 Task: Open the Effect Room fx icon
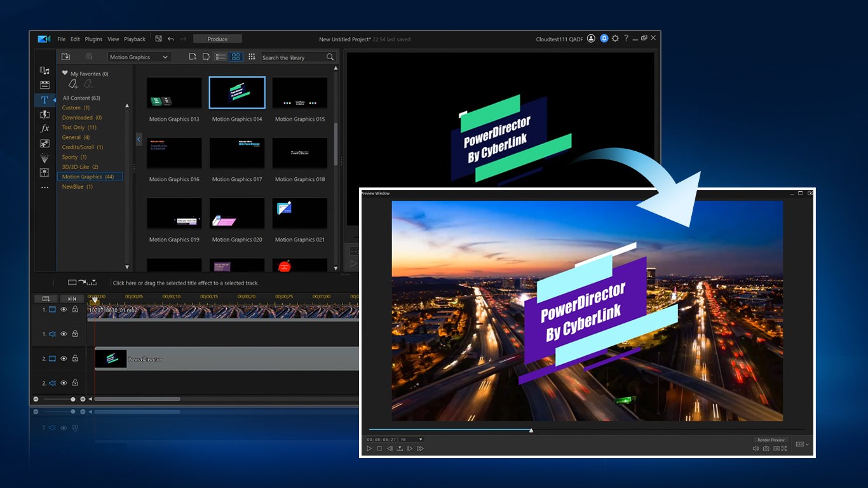pos(44,129)
